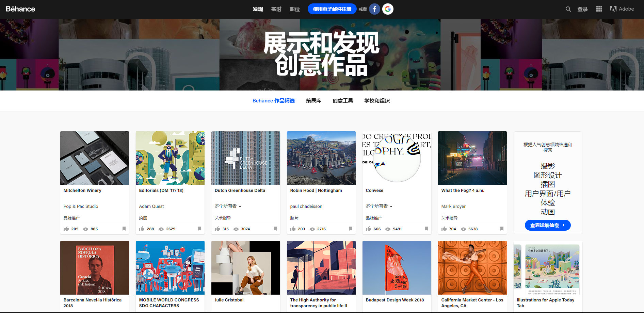Click the search icon

[568, 9]
